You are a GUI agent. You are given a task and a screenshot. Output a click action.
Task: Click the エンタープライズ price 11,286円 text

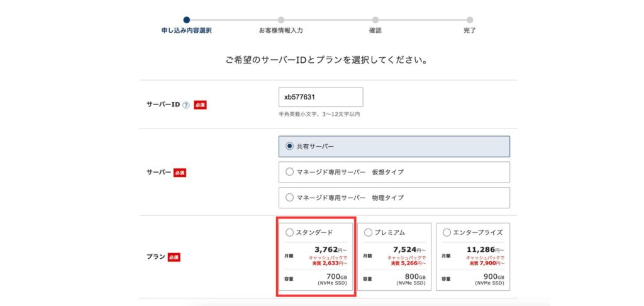[x=485, y=249]
